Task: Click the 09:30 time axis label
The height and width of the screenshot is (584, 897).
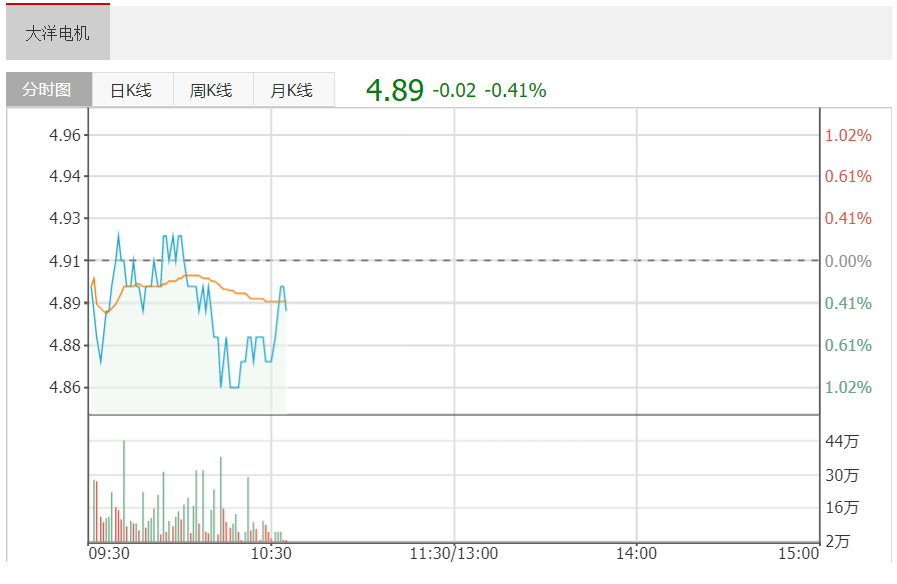Action: [109, 554]
